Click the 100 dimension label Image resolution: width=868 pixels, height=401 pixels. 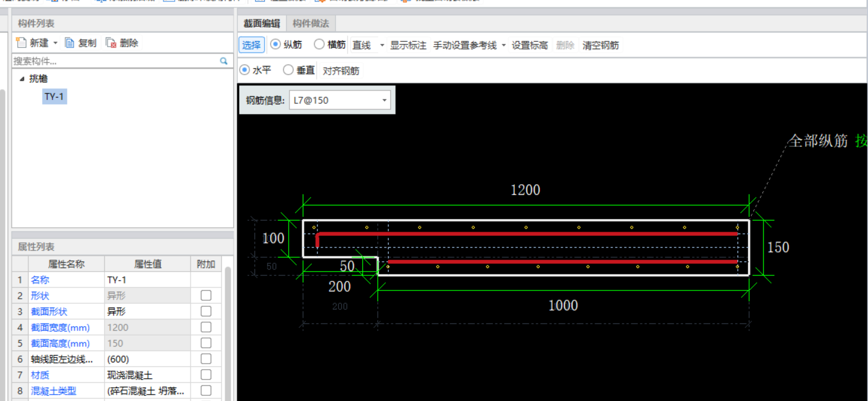pos(273,238)
